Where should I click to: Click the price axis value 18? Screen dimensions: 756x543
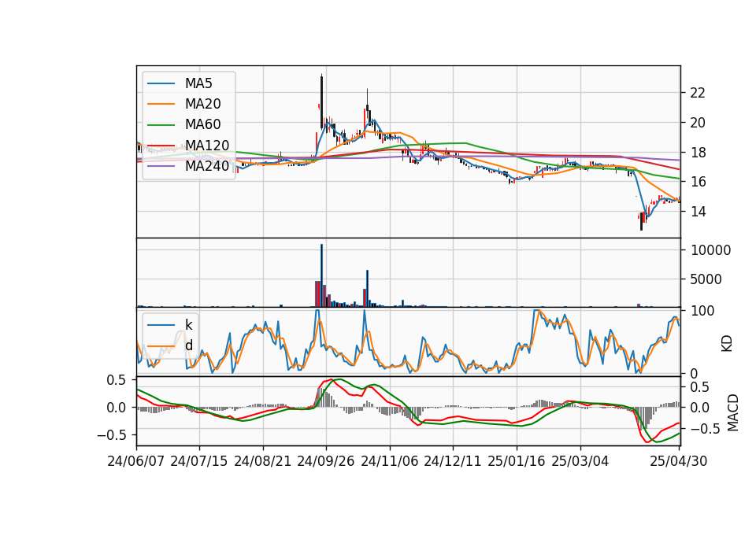point(698,153)
